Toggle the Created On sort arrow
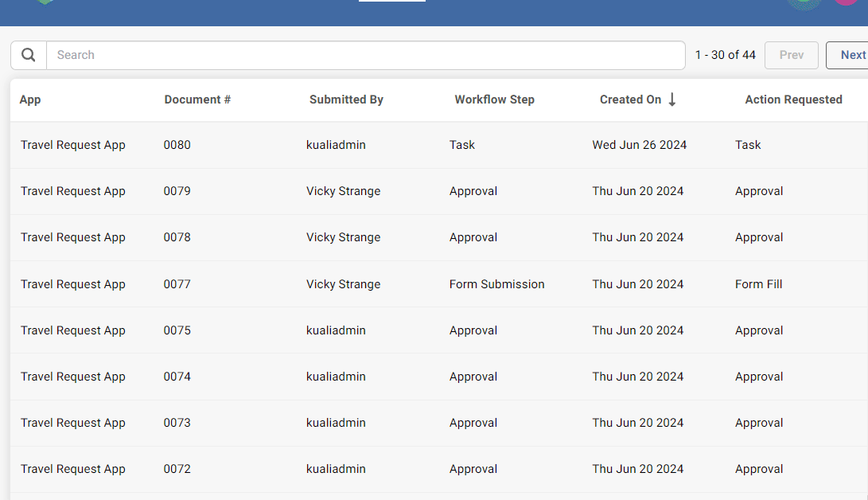868x500 pixels. click(x=672, y=100)
